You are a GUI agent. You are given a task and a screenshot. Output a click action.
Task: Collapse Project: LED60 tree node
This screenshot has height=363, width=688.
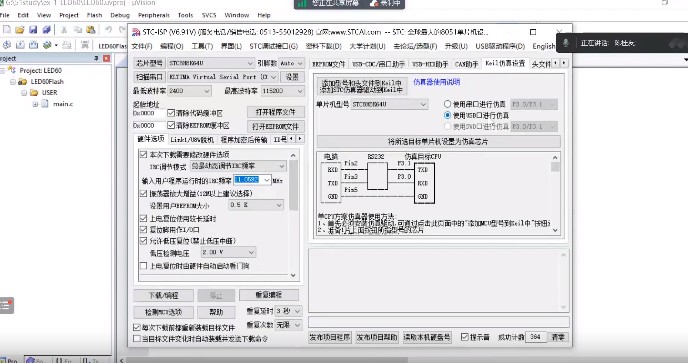2,70
